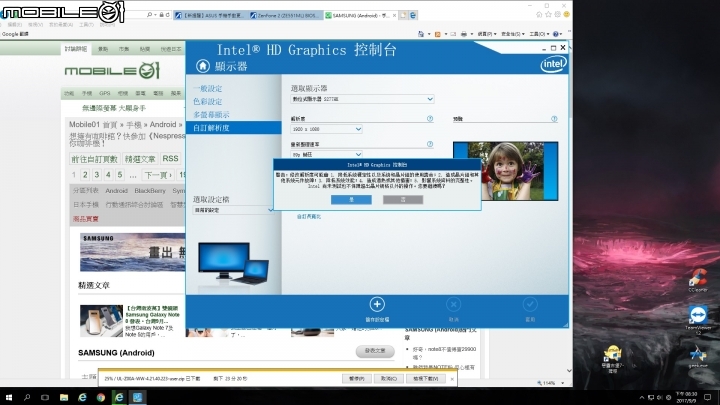720x405 pixels.
Task: Open the Windows Start button
Action: coord(8,397)
